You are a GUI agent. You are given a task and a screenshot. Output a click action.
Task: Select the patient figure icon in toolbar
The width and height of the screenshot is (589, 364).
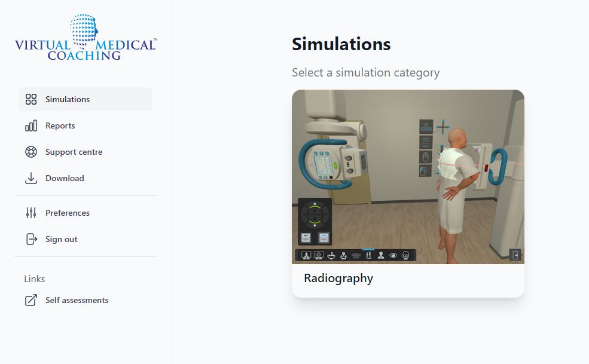pyautogui.click(x=381, y=255)
